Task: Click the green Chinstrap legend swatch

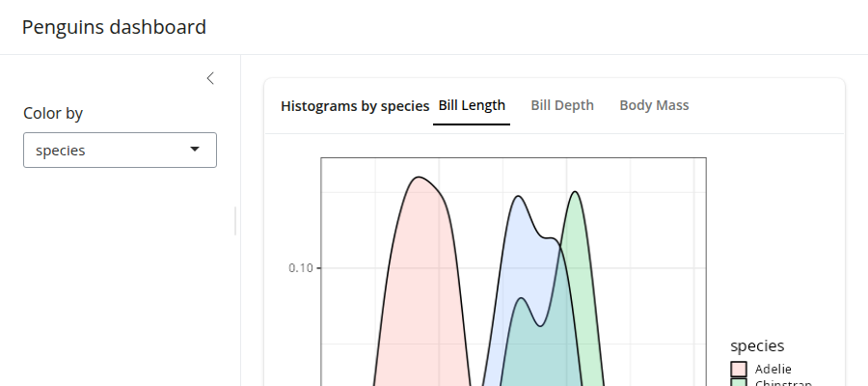Action: [740, 383]
